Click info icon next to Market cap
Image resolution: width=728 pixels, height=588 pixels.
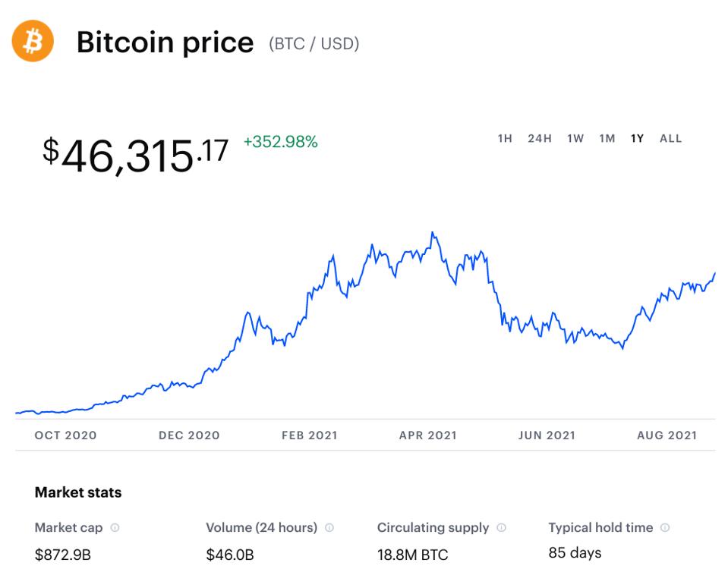115,527
